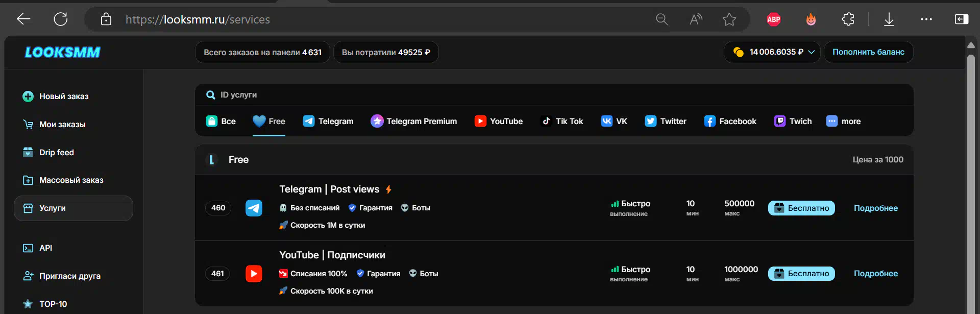Click Бесплатно button for YouTube Подписчики
This screenshot has height=314, width=980.
[x=801, y=274]
